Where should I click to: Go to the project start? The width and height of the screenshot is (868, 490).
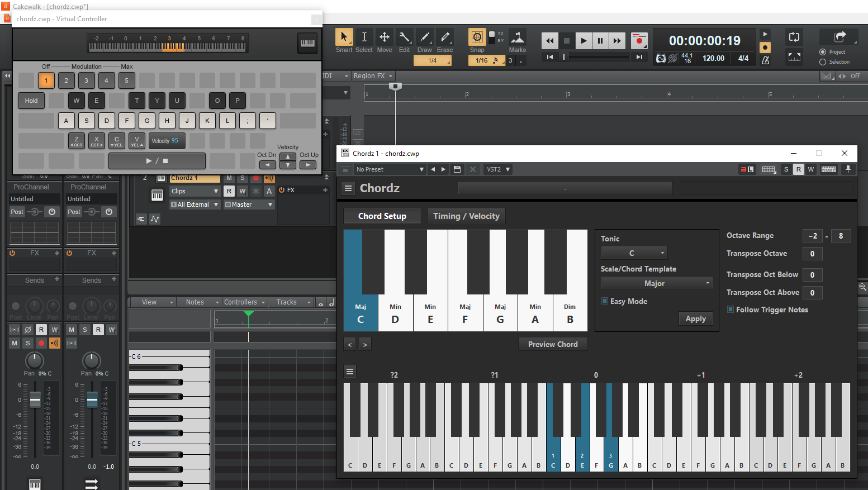(x=550, y=57)
